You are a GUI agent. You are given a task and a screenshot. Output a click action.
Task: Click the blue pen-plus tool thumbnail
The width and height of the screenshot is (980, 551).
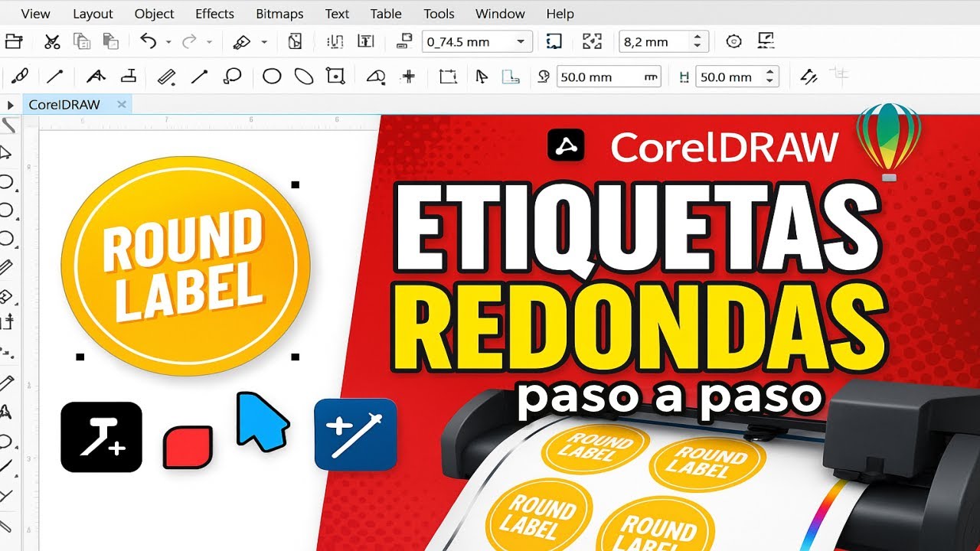pyautogui.click(x=355, y=434)
